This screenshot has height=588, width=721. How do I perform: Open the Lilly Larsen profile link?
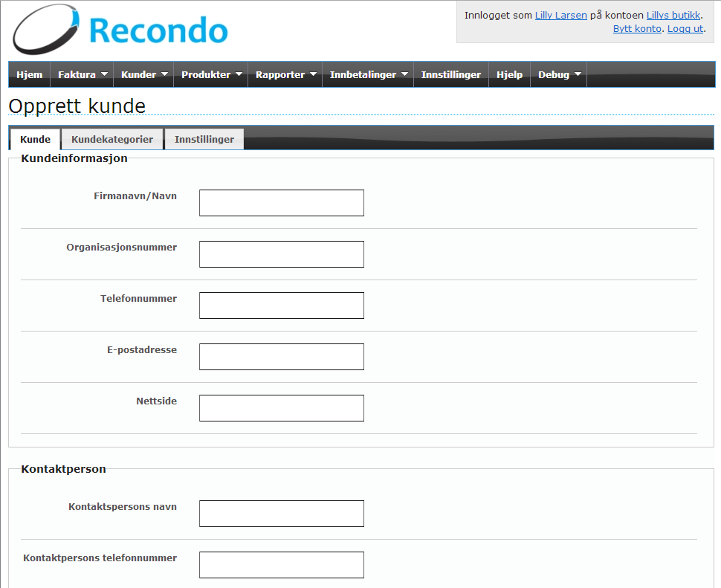pos(560,15)
